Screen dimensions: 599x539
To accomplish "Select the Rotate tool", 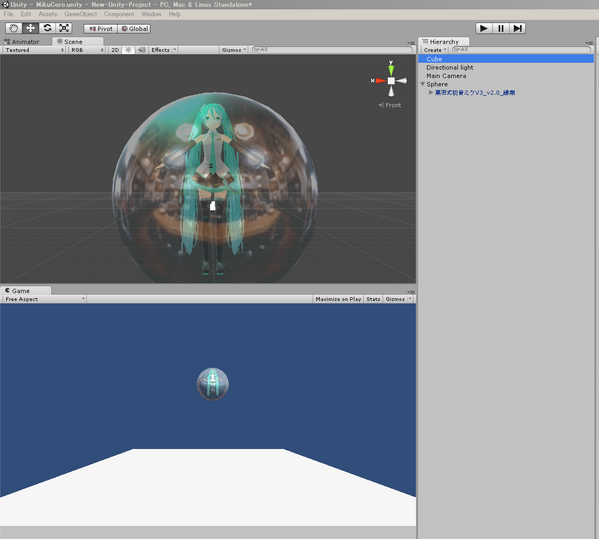I will point(47,28).
